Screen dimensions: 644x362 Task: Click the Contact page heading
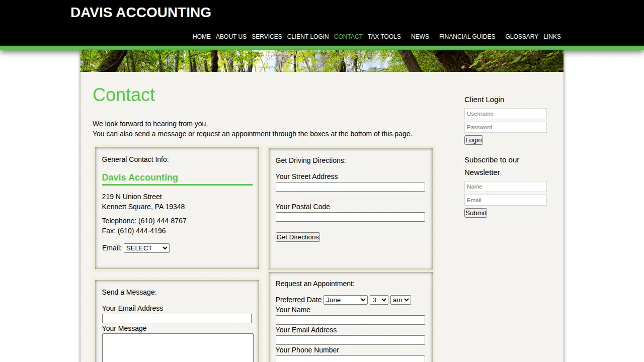coord(124,95)
